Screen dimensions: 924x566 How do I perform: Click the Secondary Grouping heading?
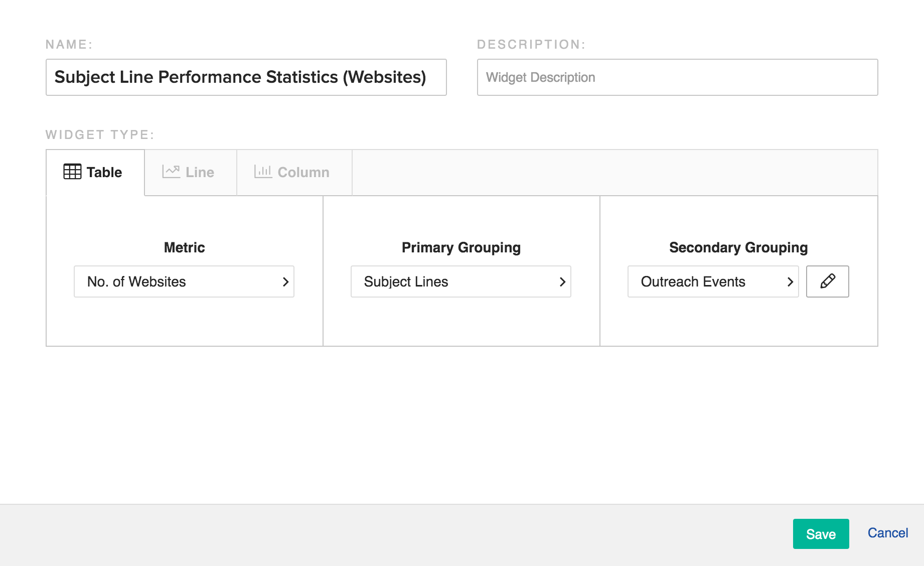pos(738,247)
